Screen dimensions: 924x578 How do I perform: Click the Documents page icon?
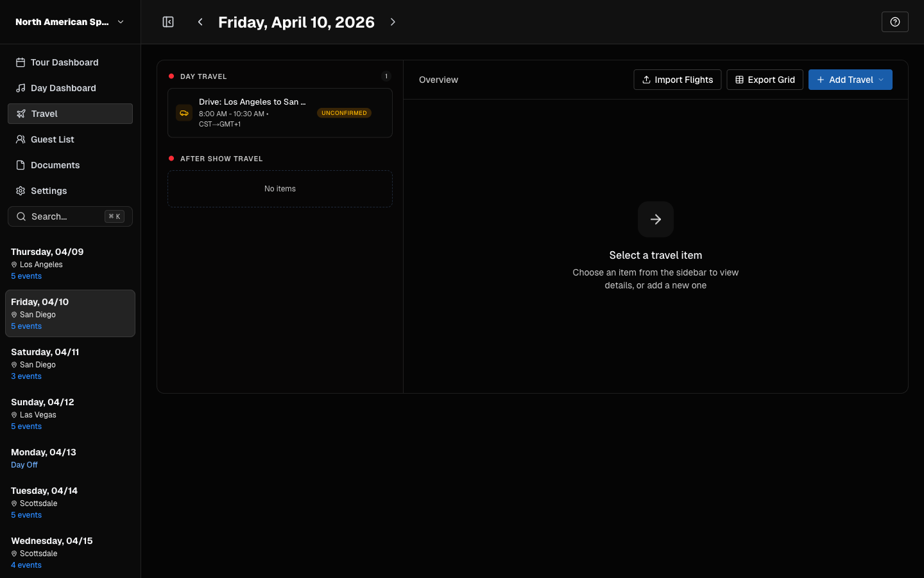click(x=20, y=164)
